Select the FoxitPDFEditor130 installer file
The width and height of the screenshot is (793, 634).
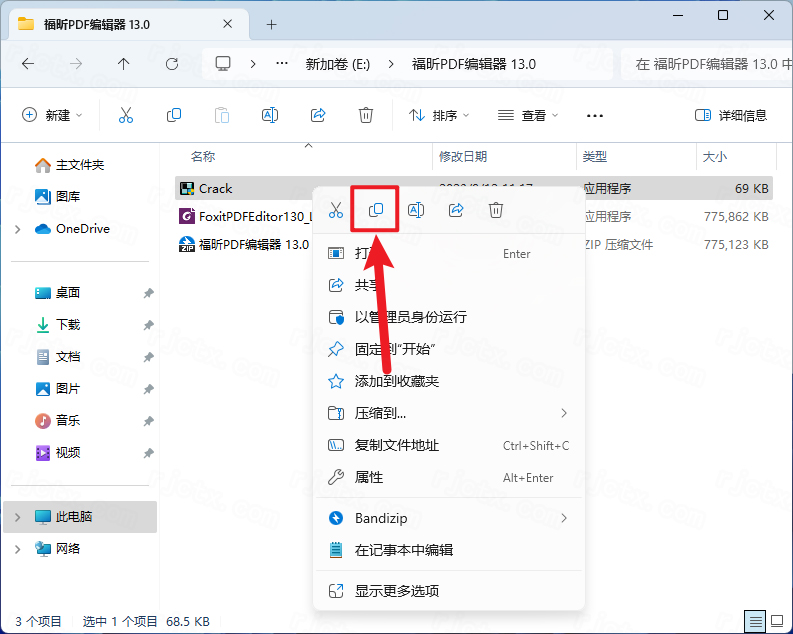[x=246, y=217]
